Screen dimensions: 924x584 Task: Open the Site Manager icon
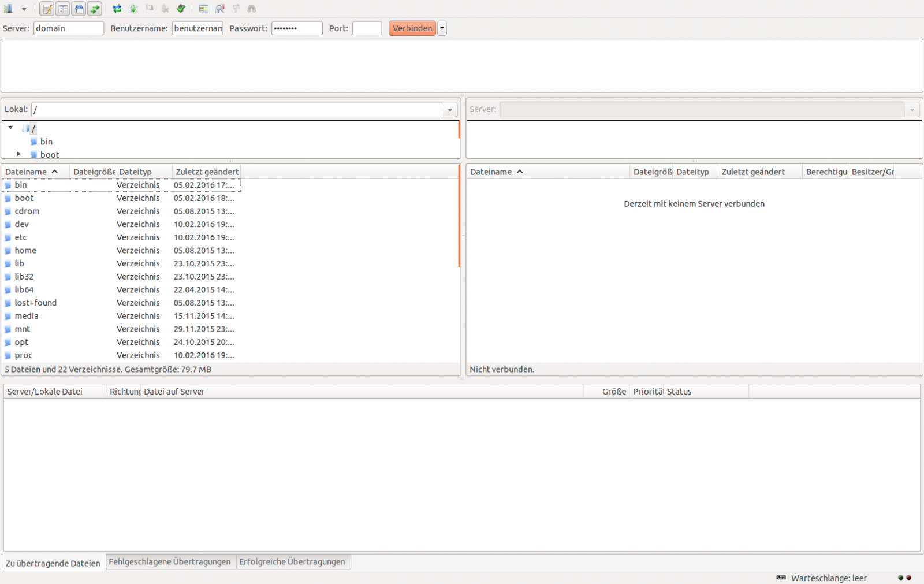coord(9,9)
